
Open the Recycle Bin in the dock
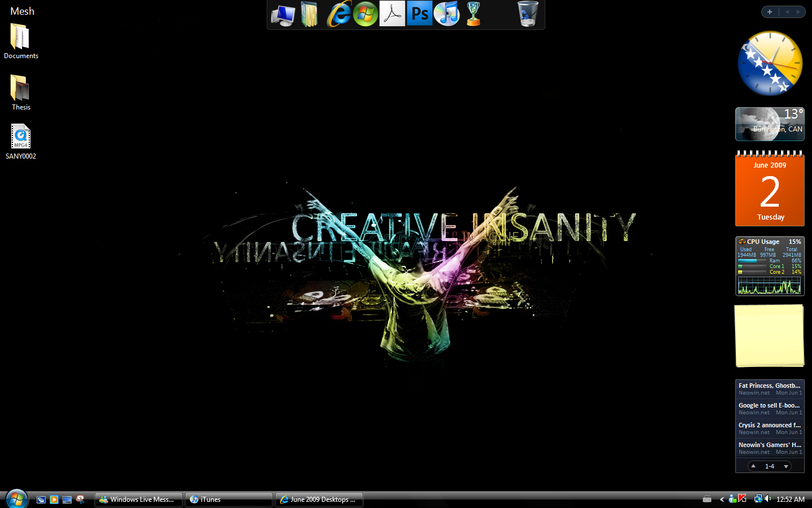tap(528, 14)
